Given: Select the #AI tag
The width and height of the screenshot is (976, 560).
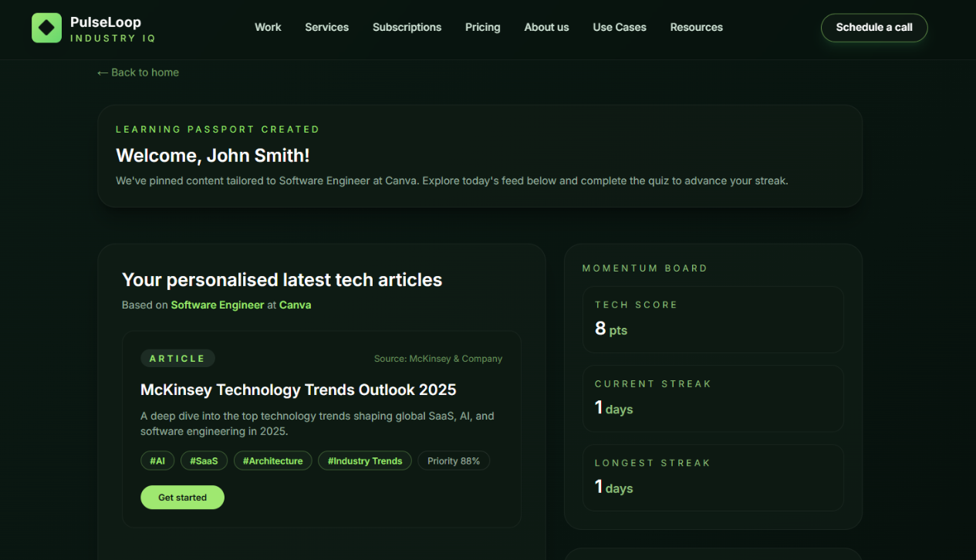Looking at the screenshot, I should pyautogui.click(x=157, y=461).
